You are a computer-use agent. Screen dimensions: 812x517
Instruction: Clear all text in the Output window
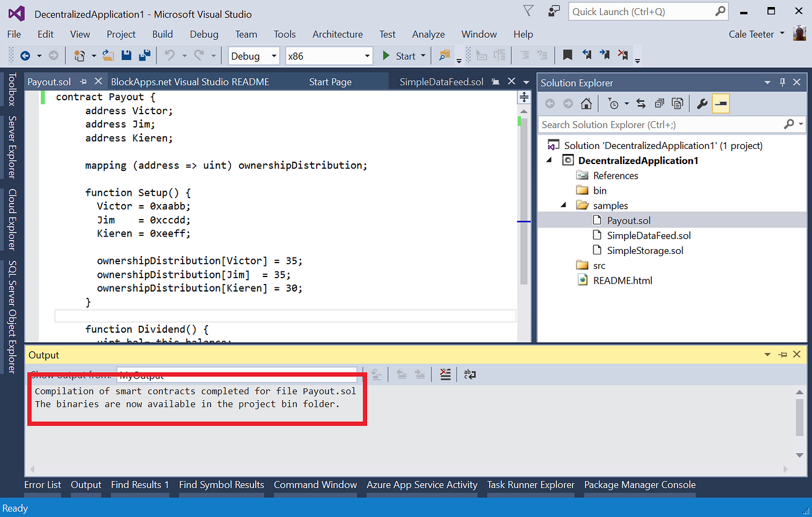[x=444, y=374]
